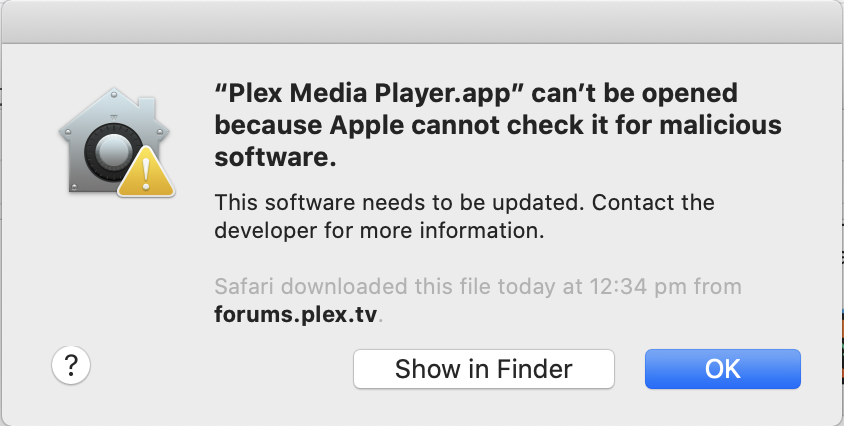
Task: Click the forums.plex.tv source address
Action: [x=298, y=314]
